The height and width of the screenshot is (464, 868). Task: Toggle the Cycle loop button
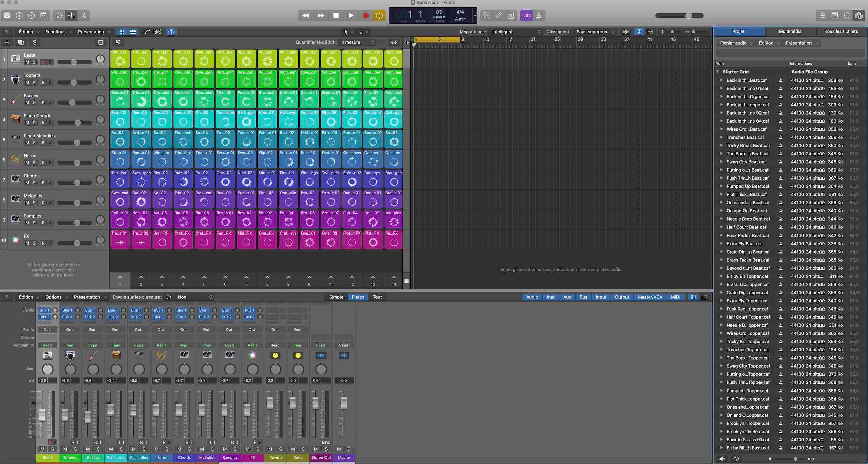tap(379, 15)
